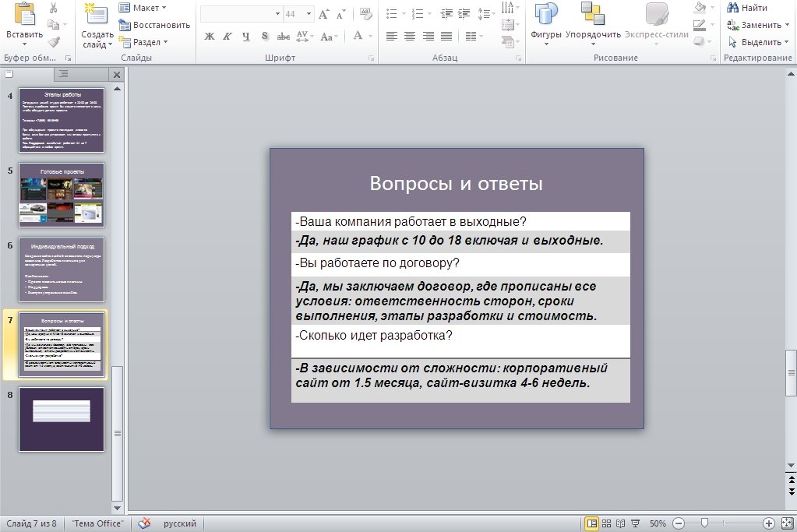Open the Drawing (Рисование) dialog launcher

[713, 58]
